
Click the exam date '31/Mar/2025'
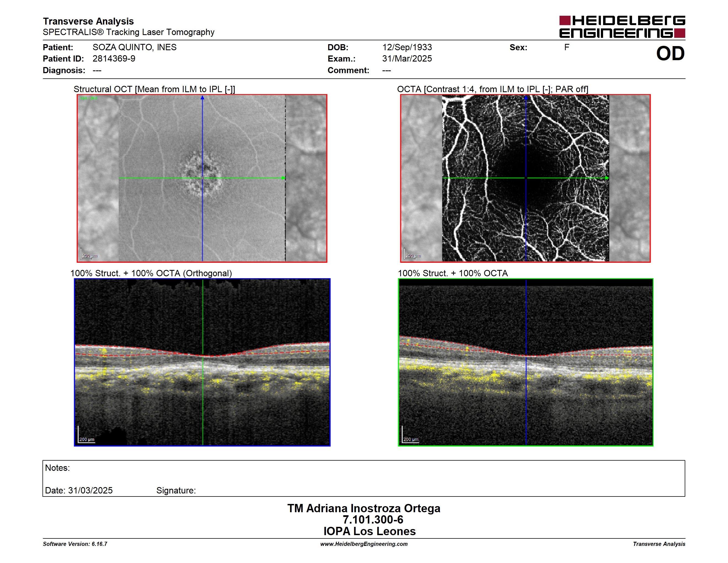click(x=407, y=59)
